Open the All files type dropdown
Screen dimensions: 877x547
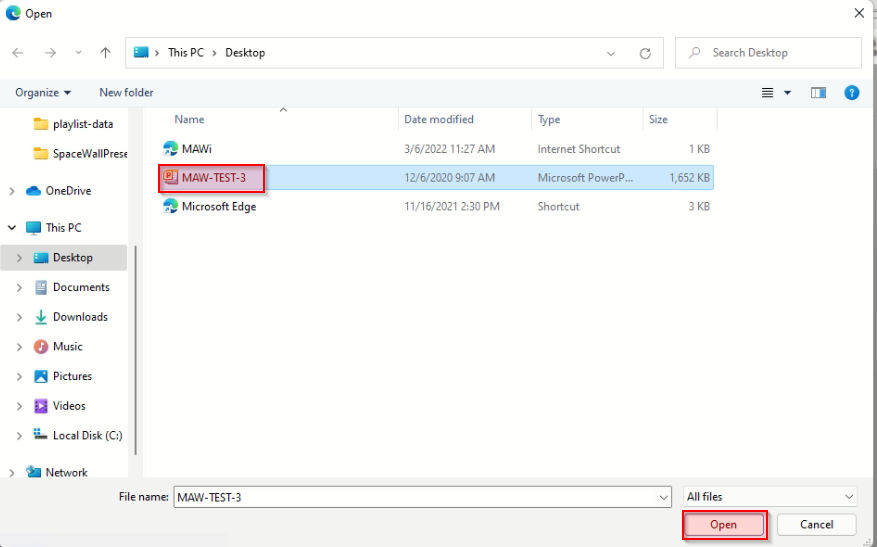[x=770, y=497]
